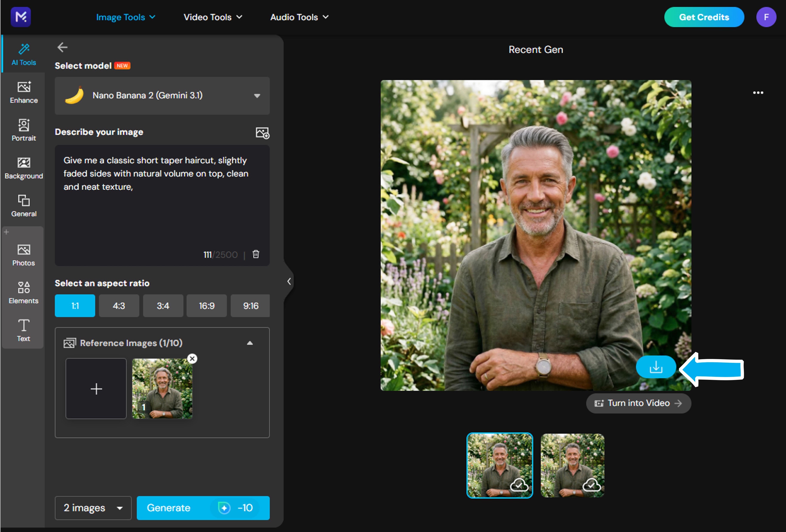Click the download button on generated image
This screenshot has width=786, height=532.
coord(656,367)
